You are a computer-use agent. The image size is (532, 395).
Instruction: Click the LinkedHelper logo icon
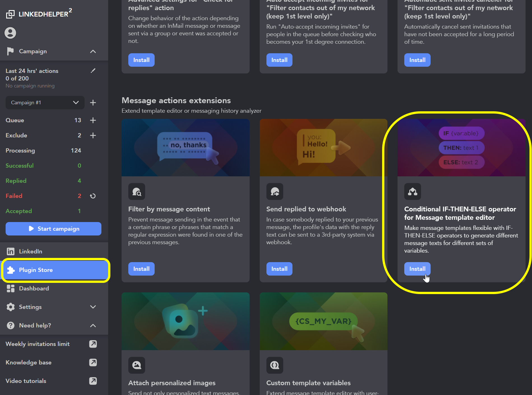[x=10, y=14]
